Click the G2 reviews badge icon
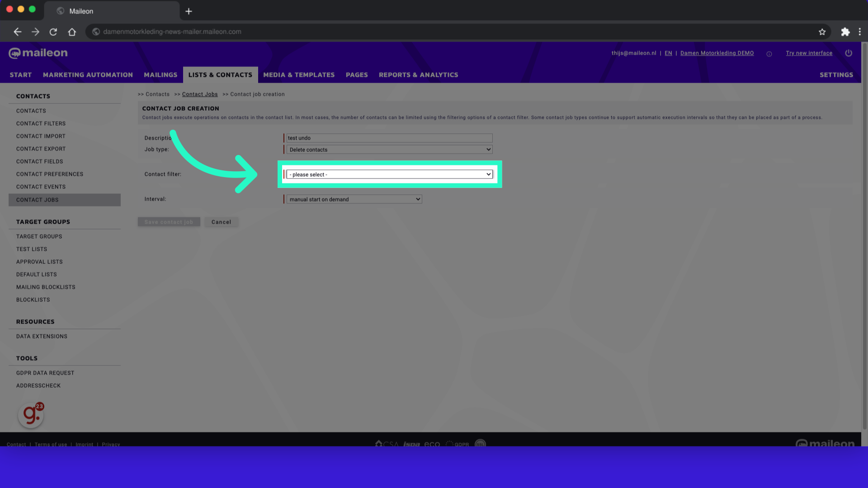868x488 pixels. tap(30, 415)
